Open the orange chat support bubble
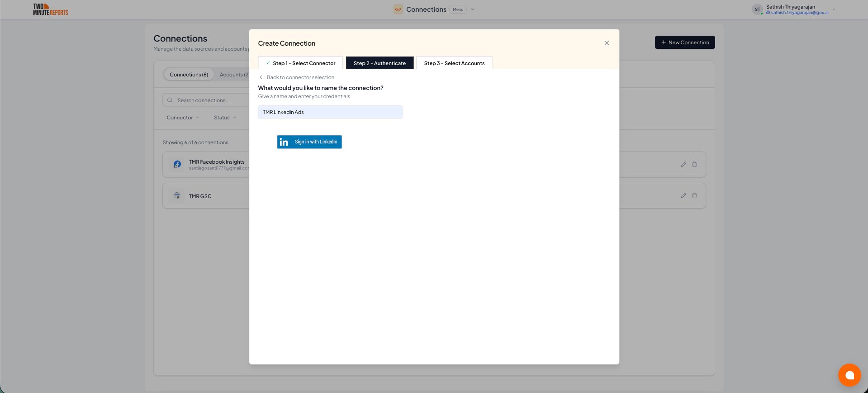Screen dimensions: 868x393 click(x=849, y=375)
